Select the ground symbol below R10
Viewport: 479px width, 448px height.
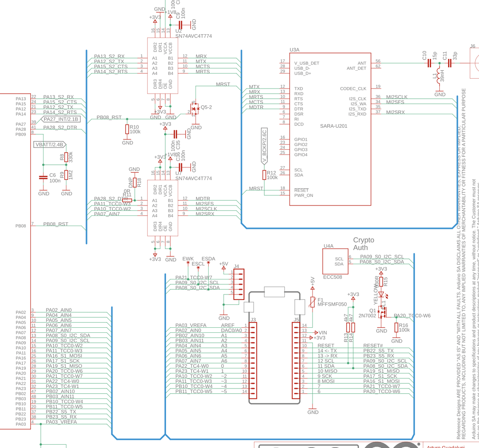tap(126, 139)
